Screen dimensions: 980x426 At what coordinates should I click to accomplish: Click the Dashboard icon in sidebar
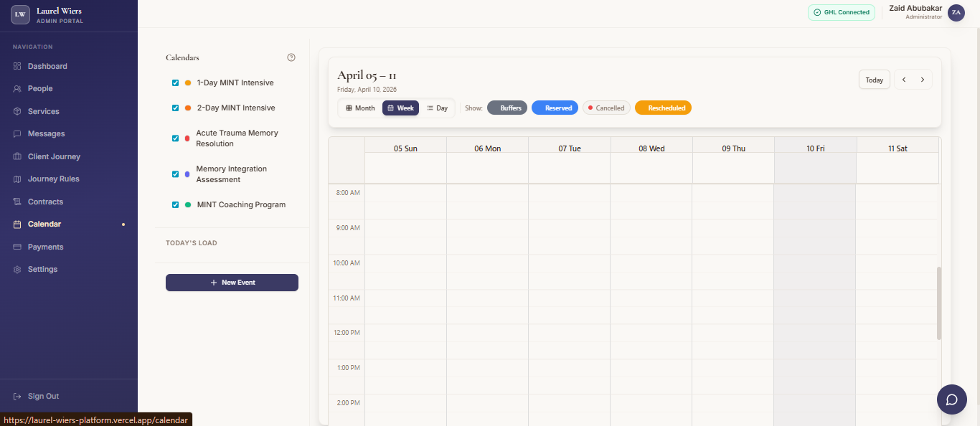click(17, 66)
